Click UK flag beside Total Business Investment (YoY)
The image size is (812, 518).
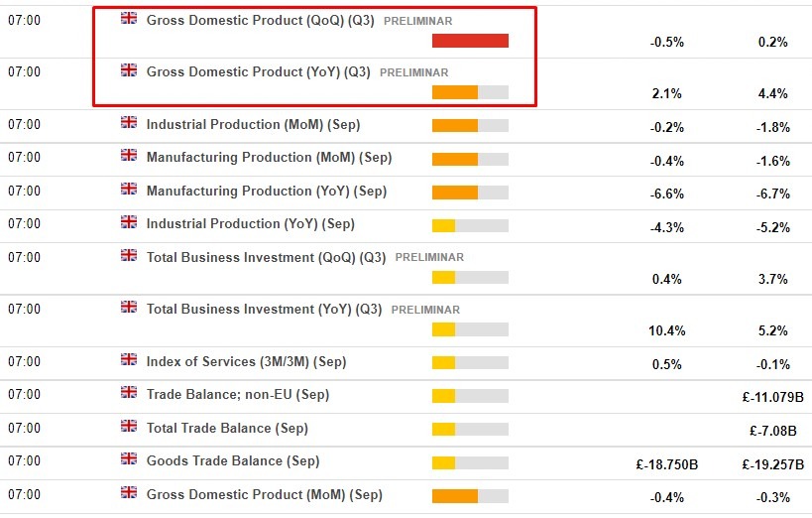point(129,307)
